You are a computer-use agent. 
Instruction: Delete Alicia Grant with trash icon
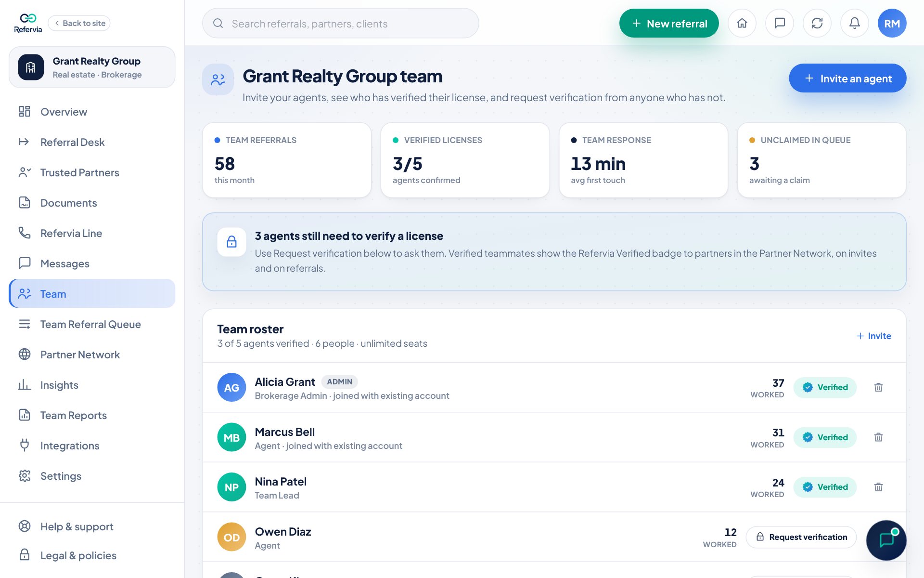click(x=878, y=387)
